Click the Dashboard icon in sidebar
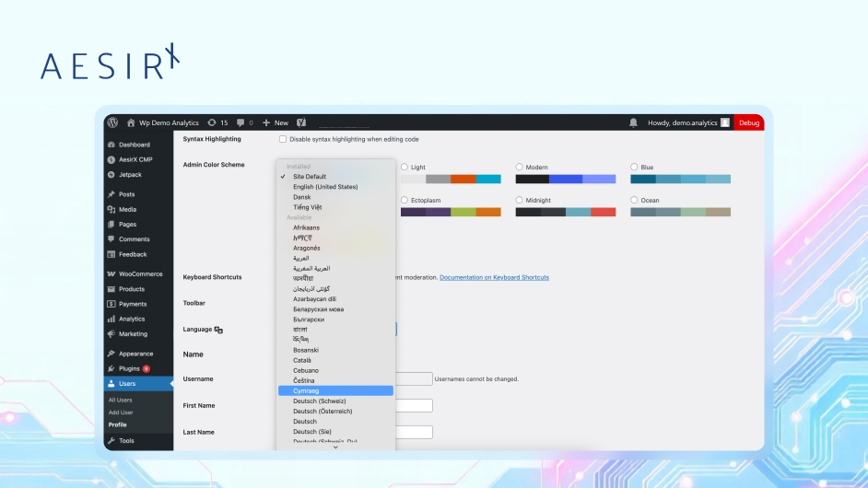 (111, 145)
